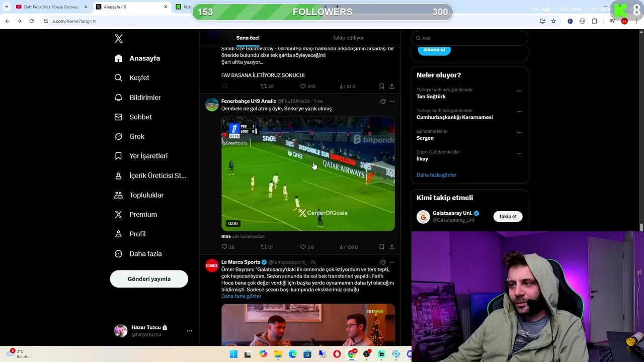This screenshot has width=644, height=362.
Task: Repost the Dembele tweet with 57 reposts
Action: [267, 247]
